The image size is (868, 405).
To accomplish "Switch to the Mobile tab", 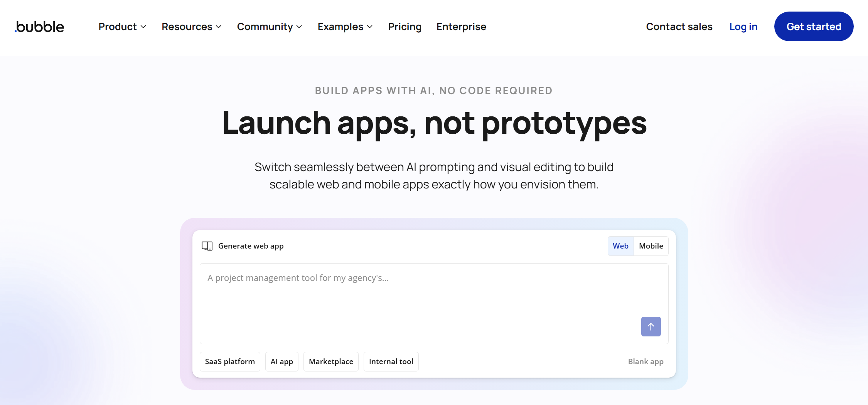I will pyautogui.click(x=651, y=245).
